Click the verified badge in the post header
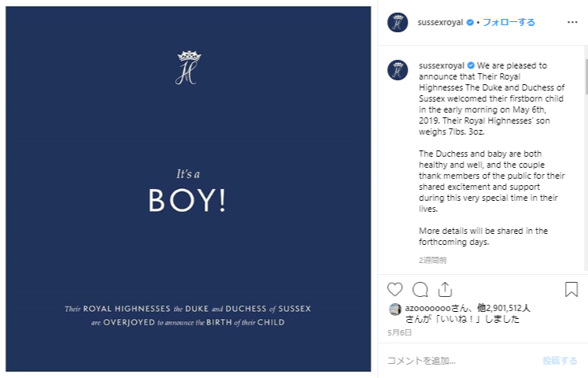The height and width of the screenshot is (378, 588). (470, 23)
